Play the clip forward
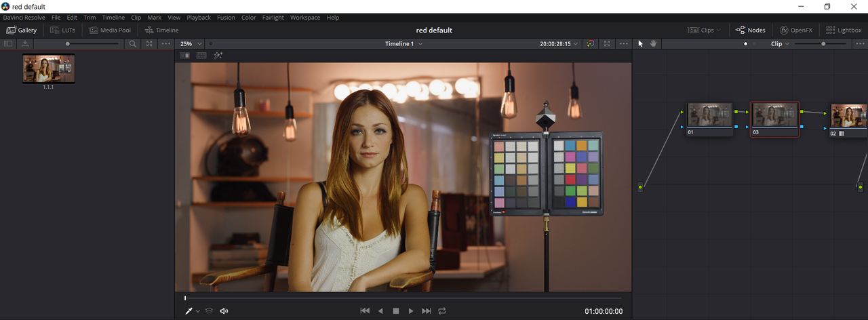Screen dimensions: 868x320 (411, 311)
